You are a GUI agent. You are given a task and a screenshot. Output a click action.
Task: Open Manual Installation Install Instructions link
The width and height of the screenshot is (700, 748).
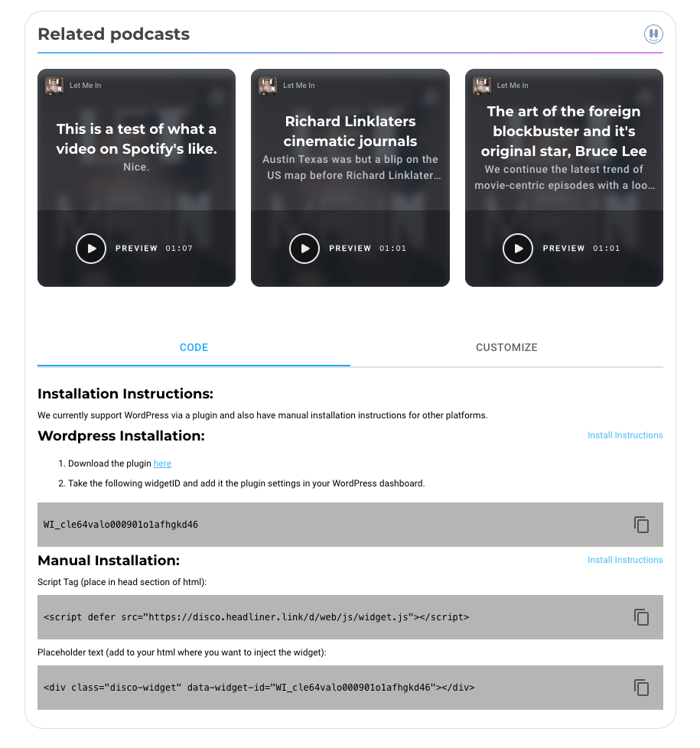point(625,560)
